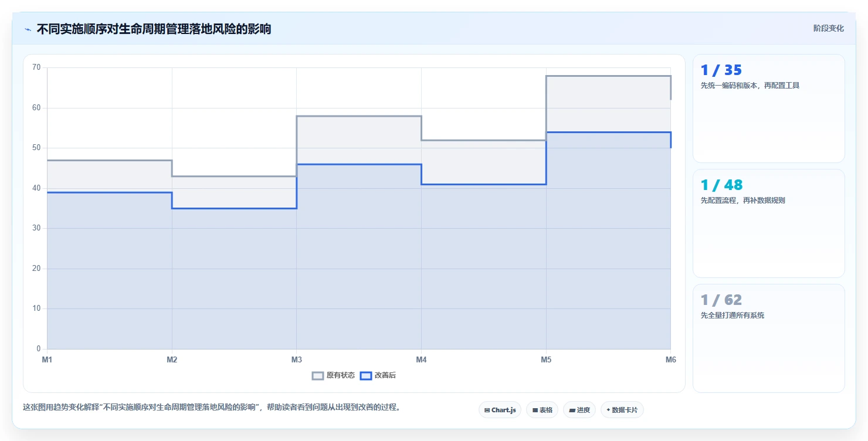Image resolution: width=868 pixels, height=441 pixels.
Task: Click the M1 x-axis label
Action: pos(47,359)
